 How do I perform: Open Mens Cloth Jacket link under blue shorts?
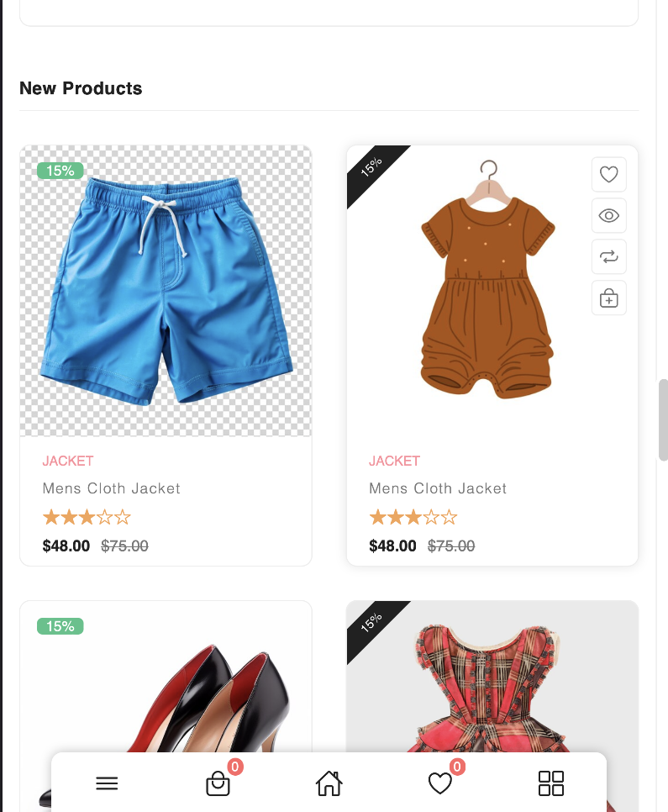coord(112,488)
